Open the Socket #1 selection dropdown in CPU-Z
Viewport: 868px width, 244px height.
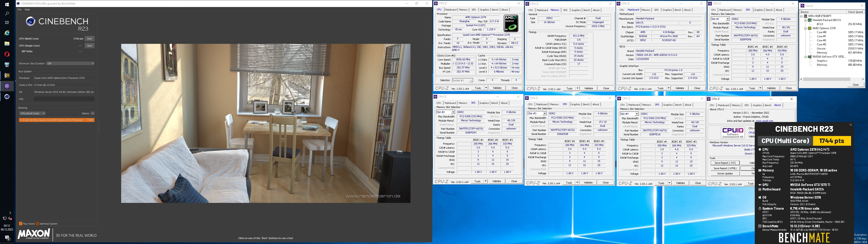(462, 80)
